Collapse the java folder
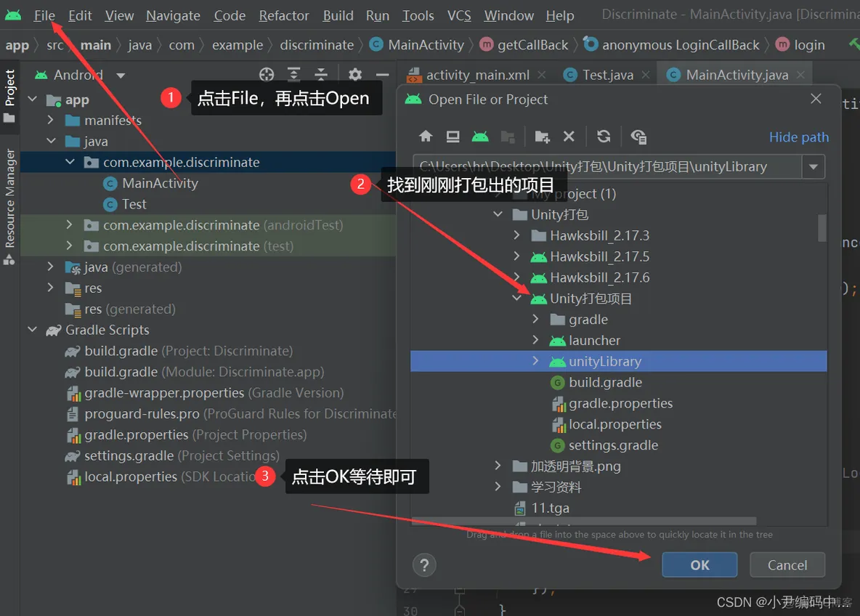Viewport: 860px width, 616px height. pos(51,141)
